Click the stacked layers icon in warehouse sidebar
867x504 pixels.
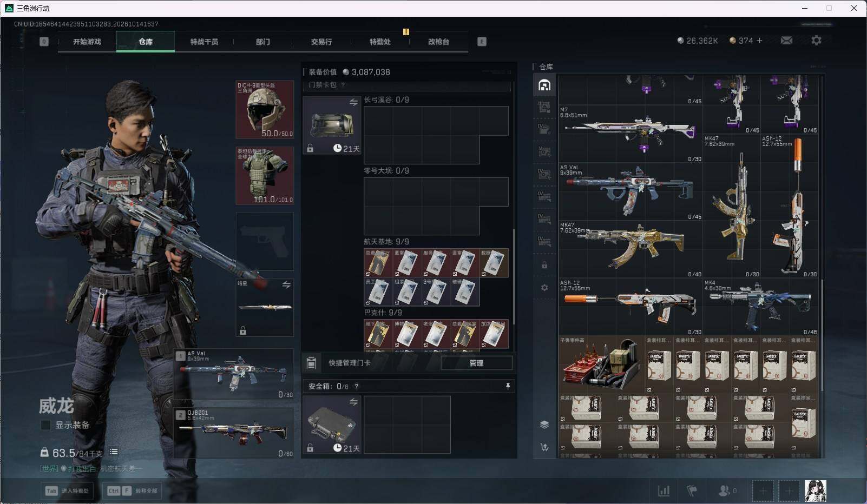tap(544, 425)
